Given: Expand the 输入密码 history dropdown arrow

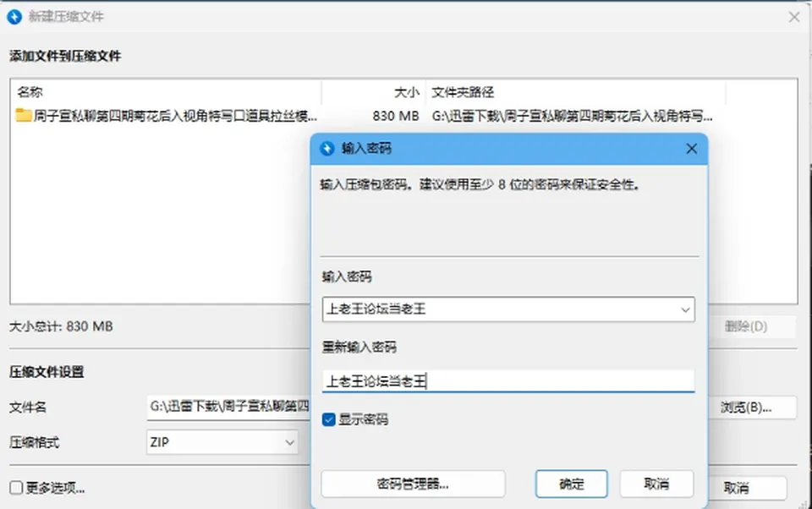Looking at the screenshot, I should tap(685, 309).
